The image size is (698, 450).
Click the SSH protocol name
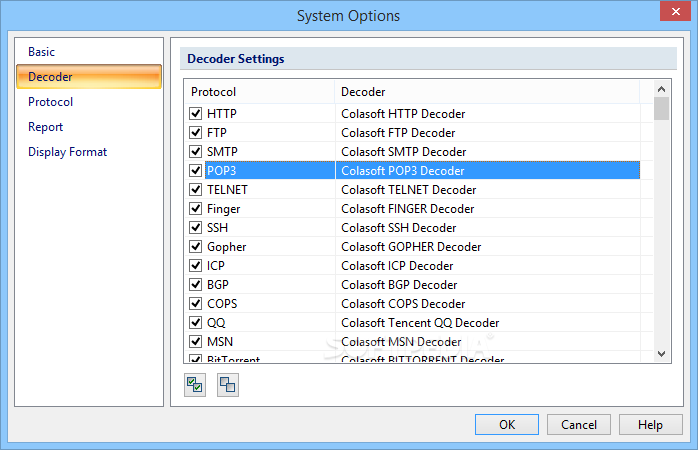tap(217, 227)
